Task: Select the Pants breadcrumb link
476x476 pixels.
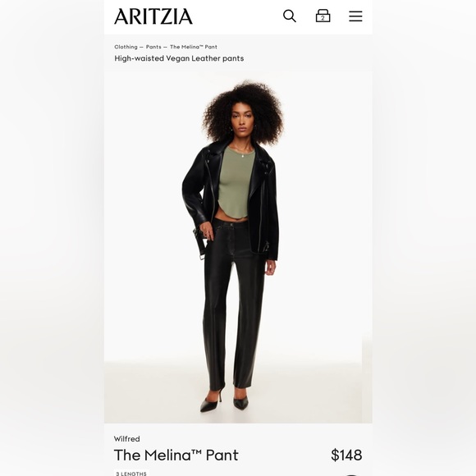Action: coord(153,47)
